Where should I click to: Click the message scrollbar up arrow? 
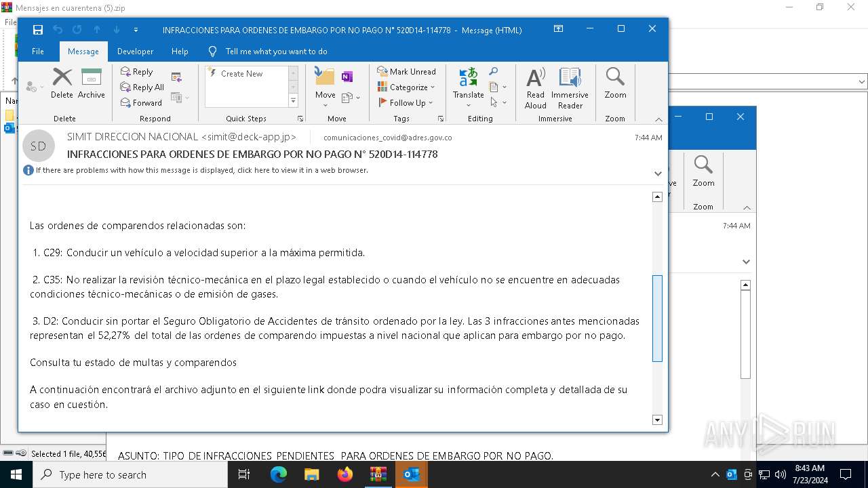(x=657, y=197)
